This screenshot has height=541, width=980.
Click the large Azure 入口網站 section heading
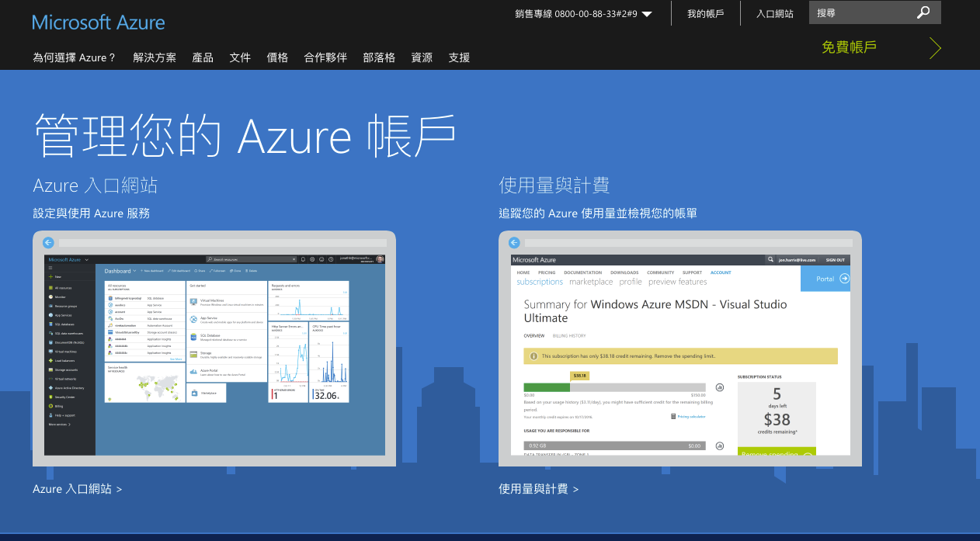pos(96,185)
